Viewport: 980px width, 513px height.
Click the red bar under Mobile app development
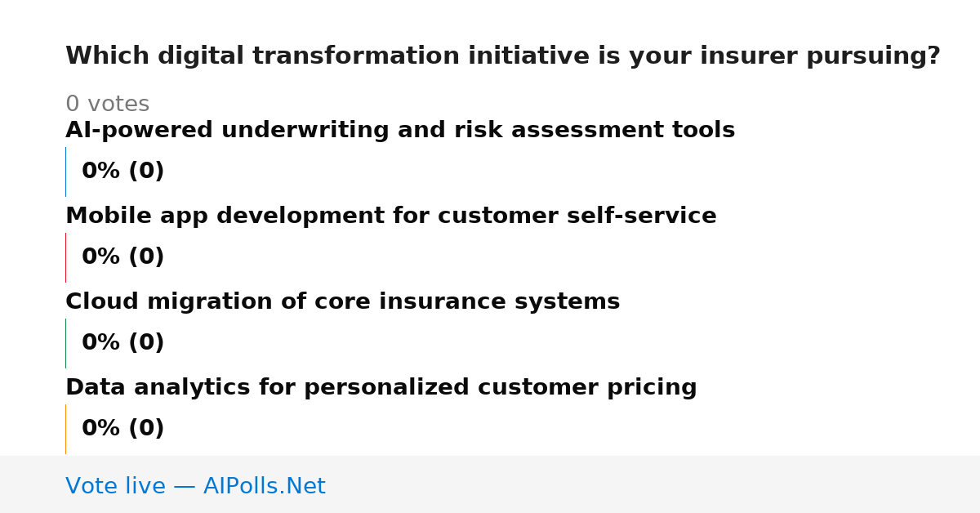tap(65, 257)
